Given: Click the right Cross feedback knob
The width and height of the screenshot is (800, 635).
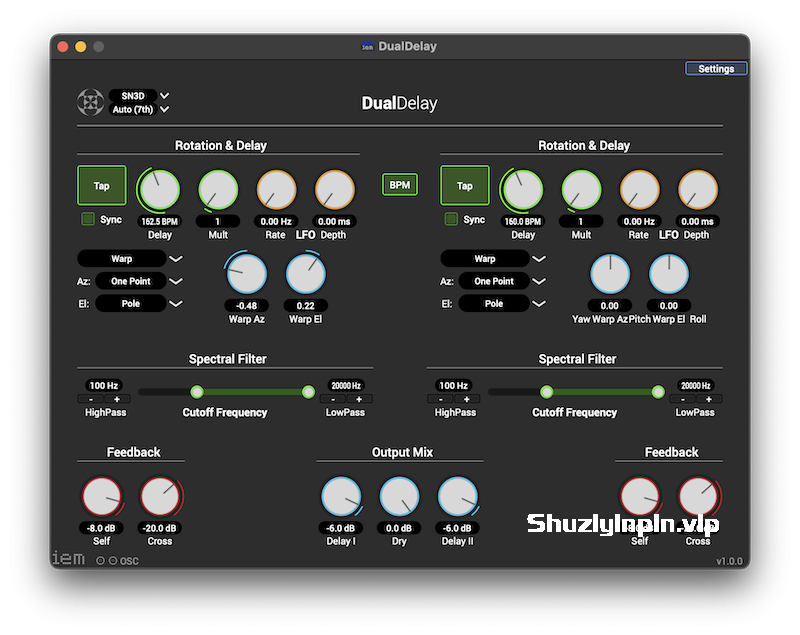Looking at the screenshot, I should [x=698, y=496].
